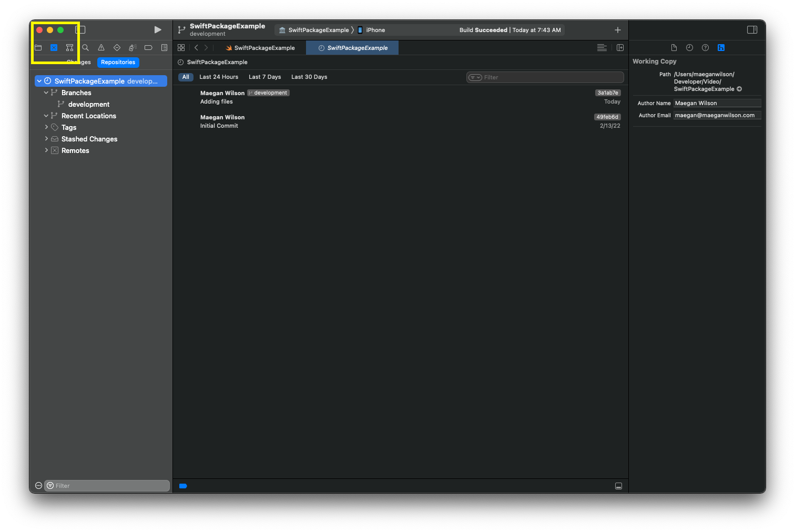Choose the iPhone run destination

pos(371,30)
